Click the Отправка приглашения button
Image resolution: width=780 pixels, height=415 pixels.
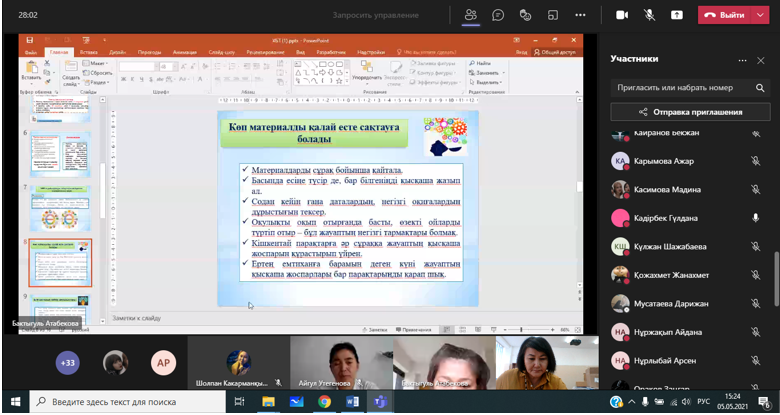[x=689, y=112]
